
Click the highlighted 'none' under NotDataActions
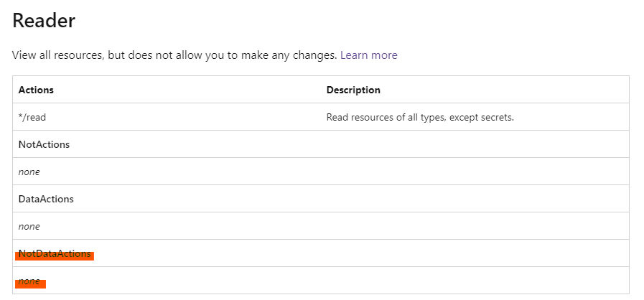point(29,281)
